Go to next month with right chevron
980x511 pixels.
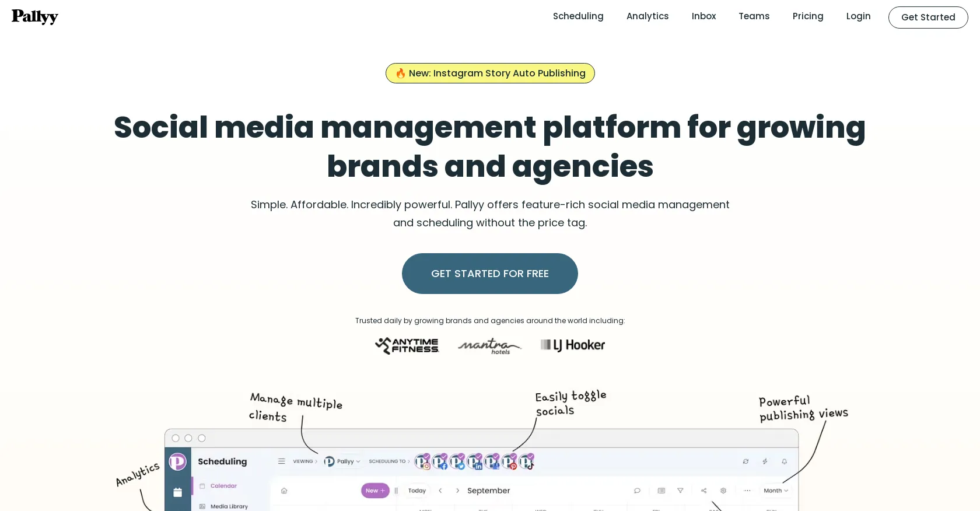457,491
